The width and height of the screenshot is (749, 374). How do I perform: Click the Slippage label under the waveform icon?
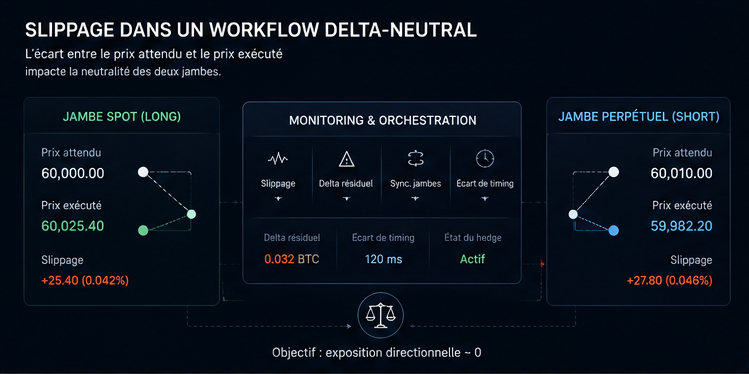(x=278, y=183)
